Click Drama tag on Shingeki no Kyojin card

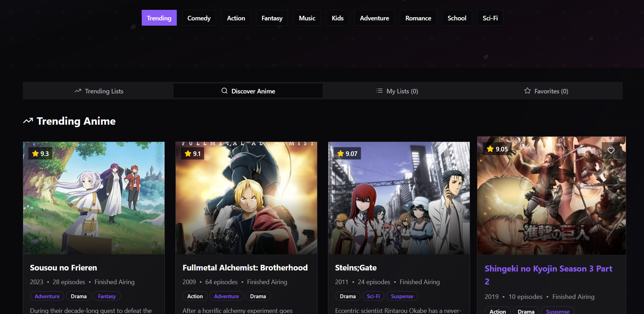(526, 311)
